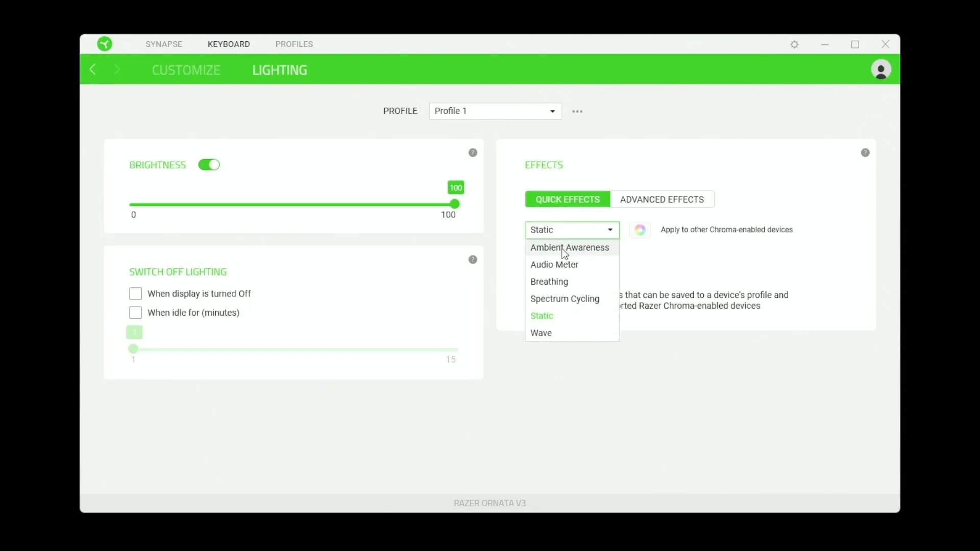Click the Chroma color wheel icon
Screen dimensions: 980x551
coord(640,230)
